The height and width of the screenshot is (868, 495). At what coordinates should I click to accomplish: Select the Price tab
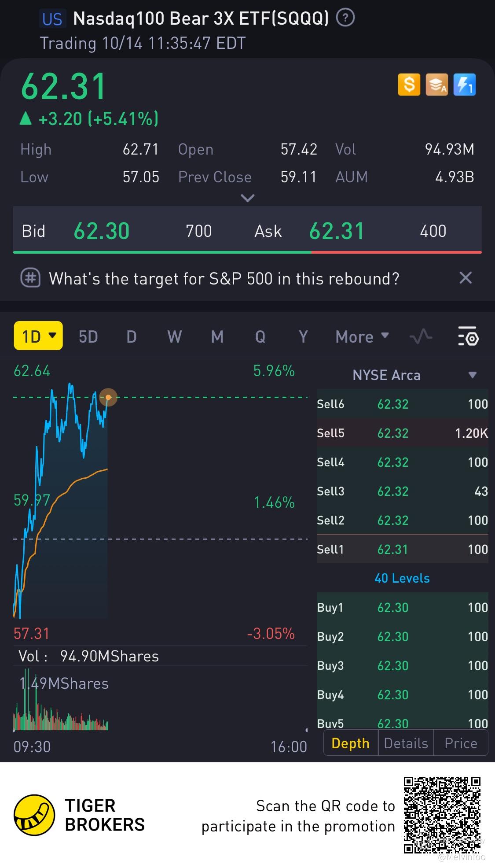(x=461, y=743)
